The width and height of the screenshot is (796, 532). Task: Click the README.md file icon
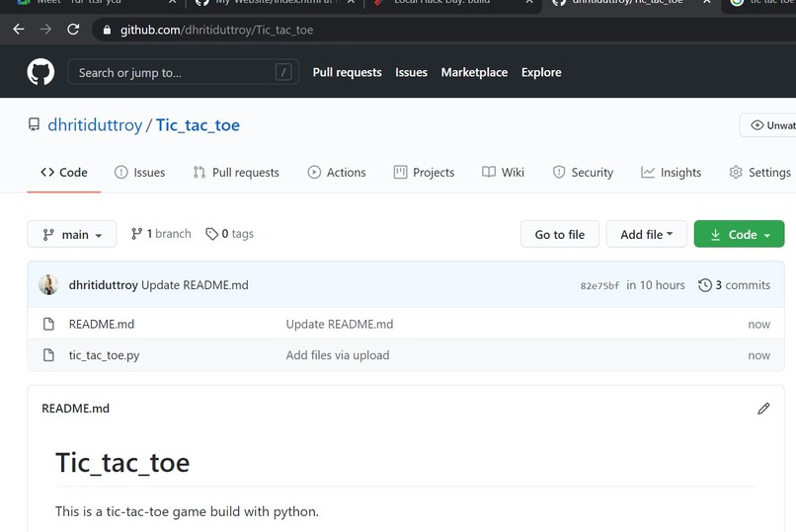(x=48, y=324)
